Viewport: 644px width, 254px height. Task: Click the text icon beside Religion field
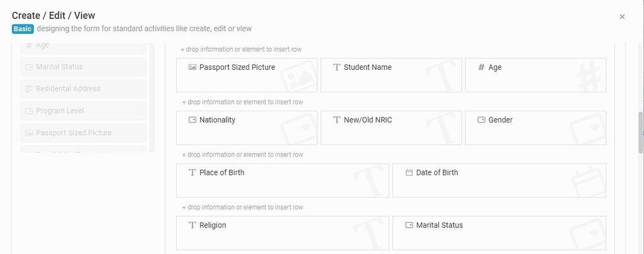192,225
